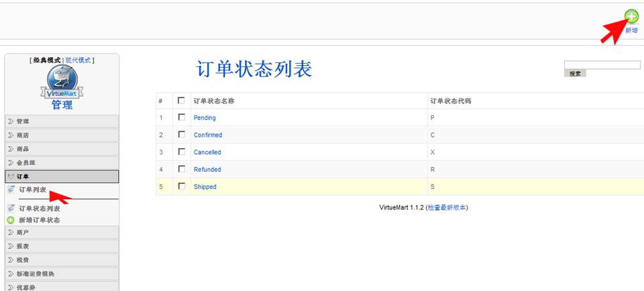Expand the 会员组 sidebar section
Viewport: 644px width, 291px height.
62,162
